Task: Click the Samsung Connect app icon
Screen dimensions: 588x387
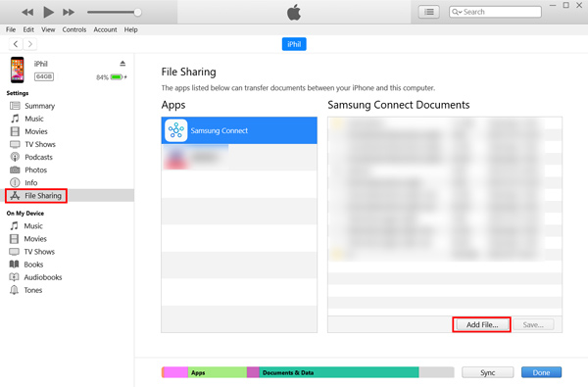Action: [x=175, y=130]
